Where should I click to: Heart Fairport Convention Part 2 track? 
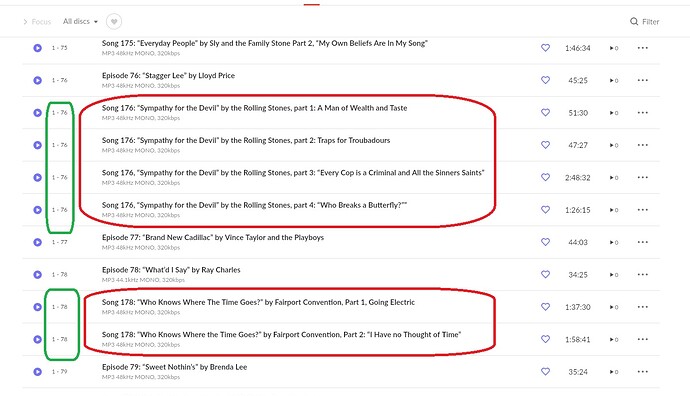pos(545,339)
